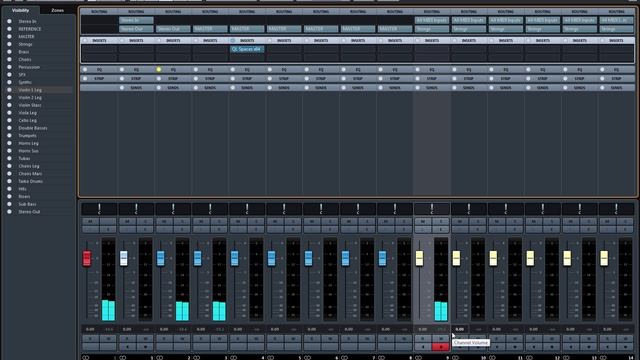Open channel 9 edit settings (e button)

[440, 229]
